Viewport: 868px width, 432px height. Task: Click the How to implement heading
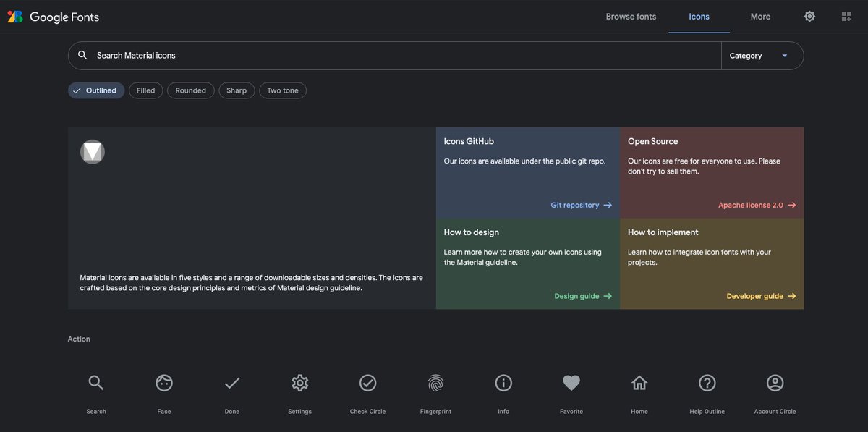pos(663,232)
